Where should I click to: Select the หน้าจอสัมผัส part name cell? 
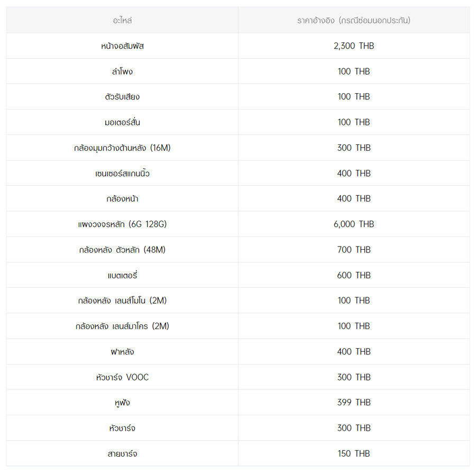(x=122, y=46)
